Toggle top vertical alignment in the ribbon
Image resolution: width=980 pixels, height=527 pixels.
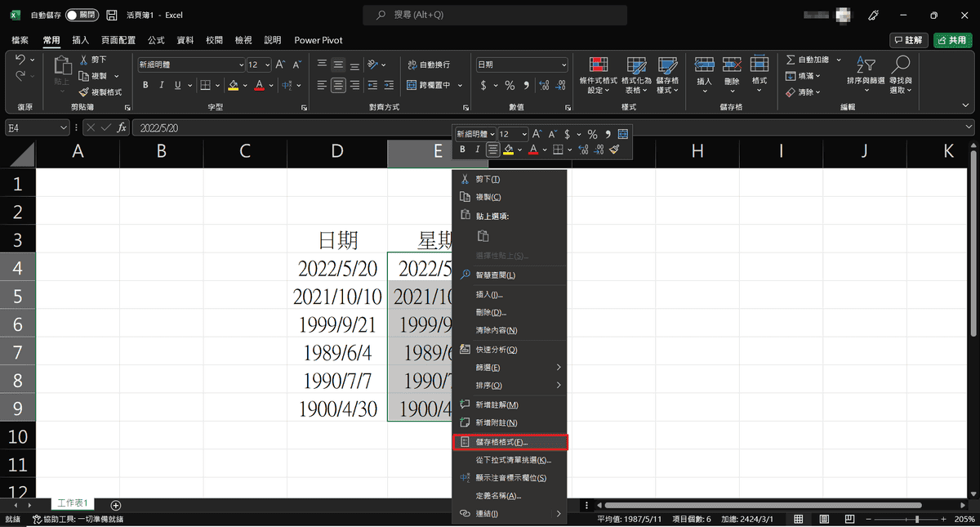click(x=323, y=65)
